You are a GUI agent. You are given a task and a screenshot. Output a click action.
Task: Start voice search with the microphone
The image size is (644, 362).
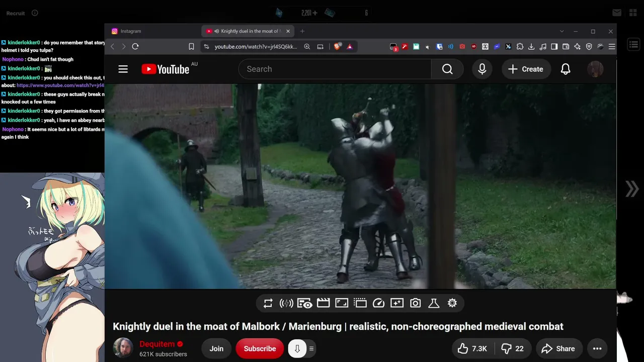[482, 69]
